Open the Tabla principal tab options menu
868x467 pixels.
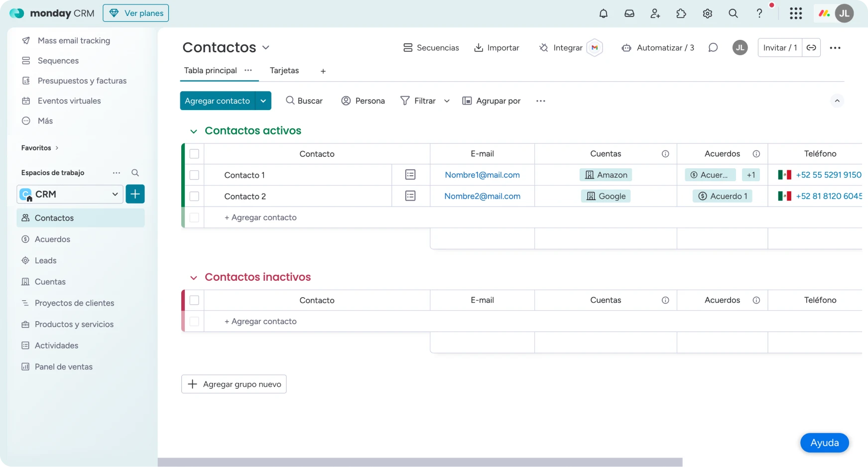click(x=248, y=70)
